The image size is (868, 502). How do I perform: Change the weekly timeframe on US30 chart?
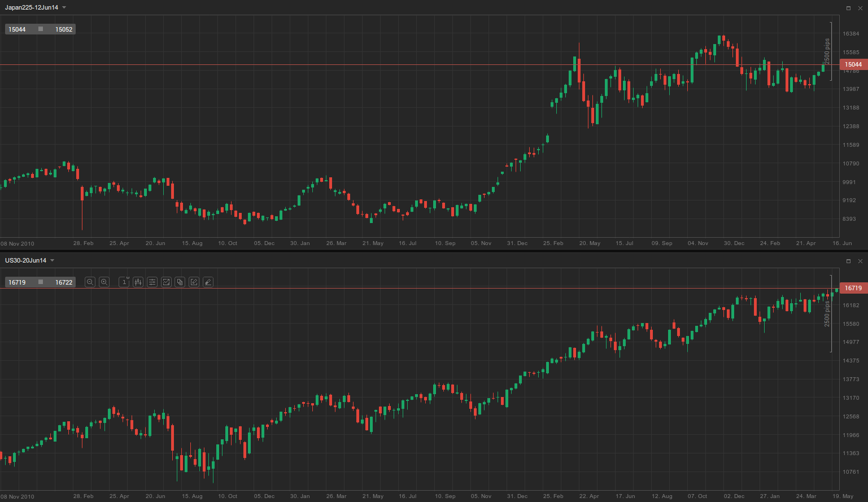124,282
